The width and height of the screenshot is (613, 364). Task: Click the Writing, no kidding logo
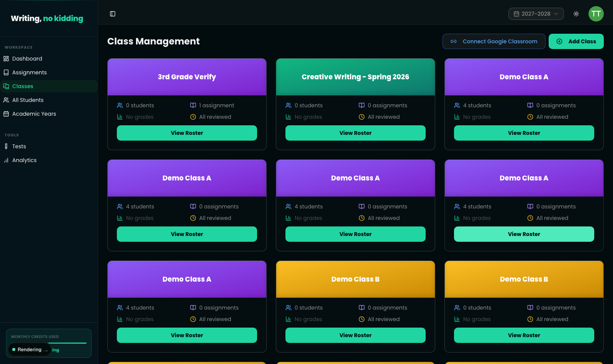click(x=47, y=18)
